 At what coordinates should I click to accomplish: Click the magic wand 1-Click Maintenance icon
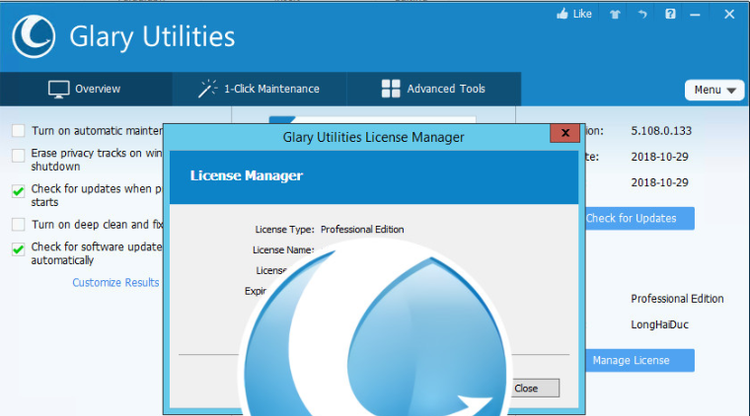[x=208, y=89]
